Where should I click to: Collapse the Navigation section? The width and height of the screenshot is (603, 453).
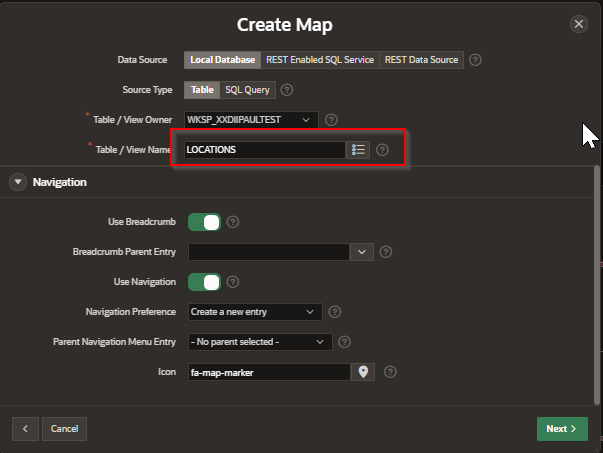pyautogui.click(x=18, y=182)
